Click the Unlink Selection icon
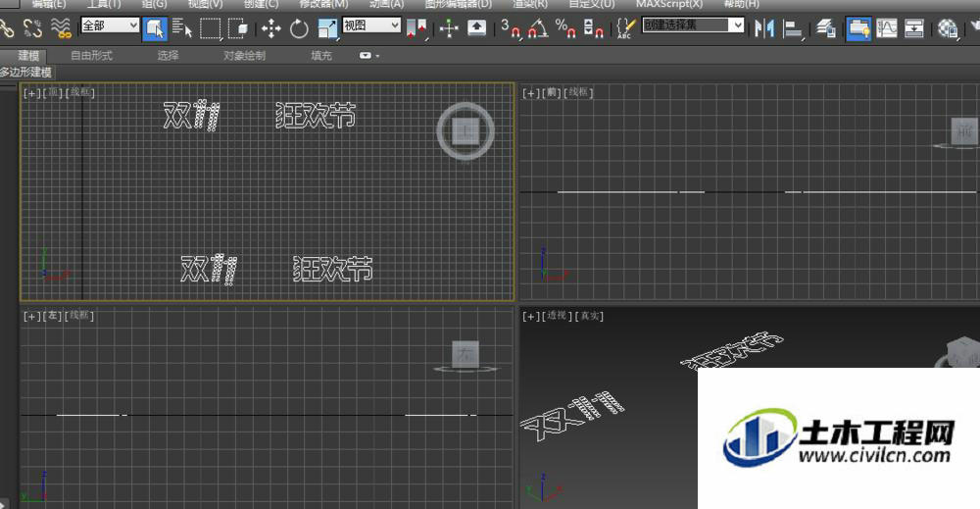 tap(32, 28)
